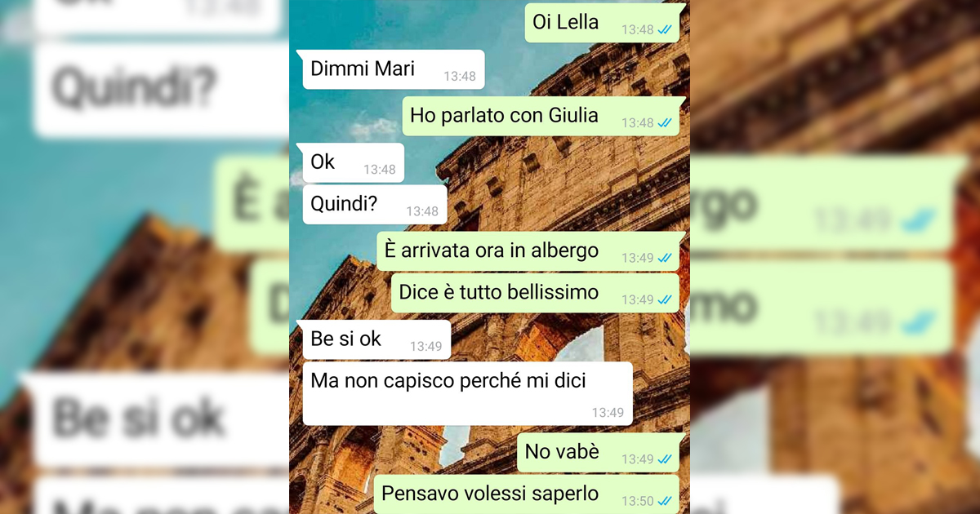The width and height of the screenshot is (980, 514).
Task: Click read ticks on 'Dice è tutto bellissimo'
Action: coord(666,299)
